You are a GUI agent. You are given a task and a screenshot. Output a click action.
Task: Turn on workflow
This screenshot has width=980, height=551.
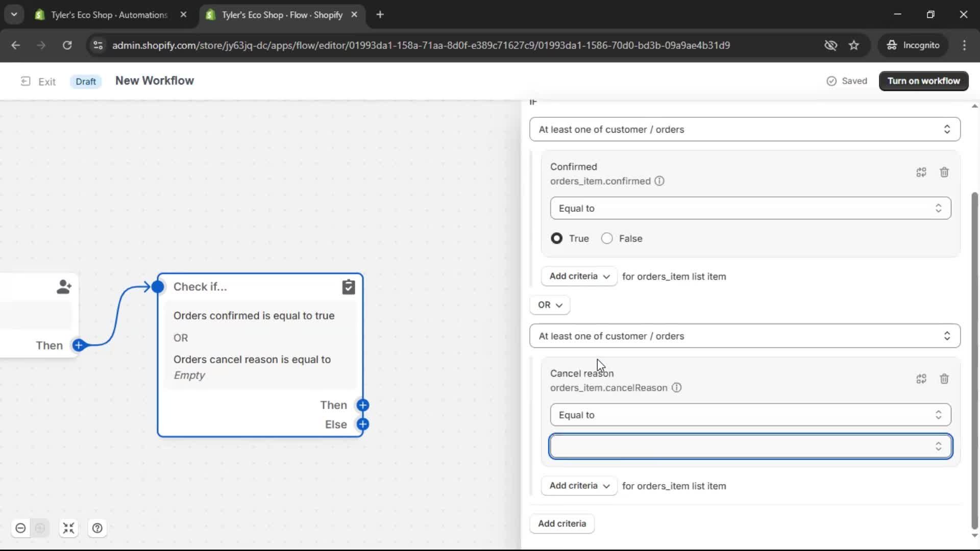(x=923, y=81)
